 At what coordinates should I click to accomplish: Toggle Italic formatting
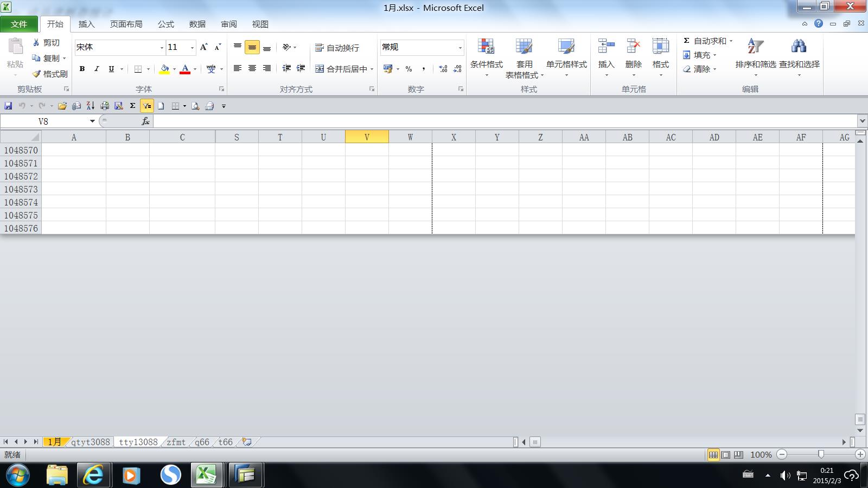[97, 69]
